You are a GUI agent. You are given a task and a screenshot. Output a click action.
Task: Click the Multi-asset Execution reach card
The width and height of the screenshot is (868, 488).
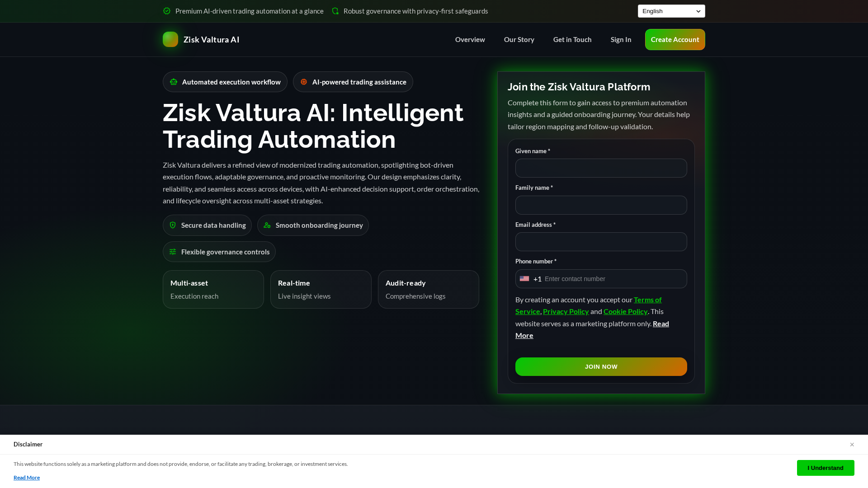(213, 289)
